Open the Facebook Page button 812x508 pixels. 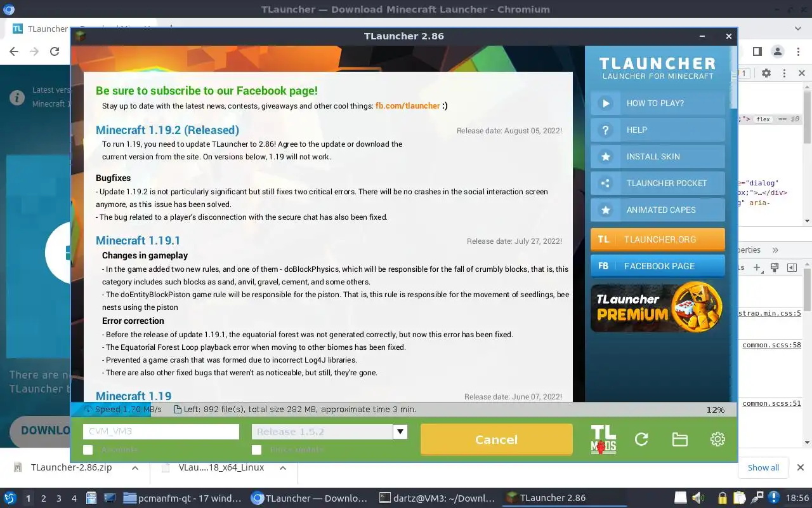pos(658,266)
